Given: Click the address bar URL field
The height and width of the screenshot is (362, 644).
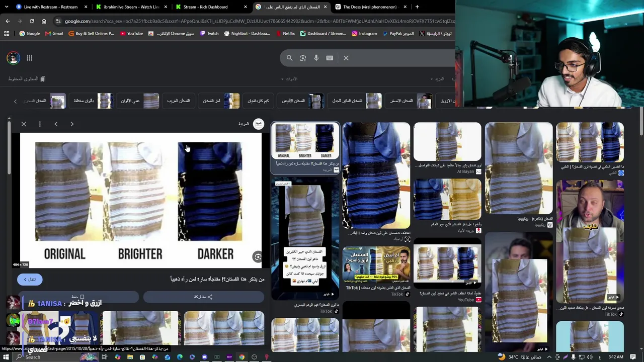Looking at the screenshot, I should pos(259,21).
